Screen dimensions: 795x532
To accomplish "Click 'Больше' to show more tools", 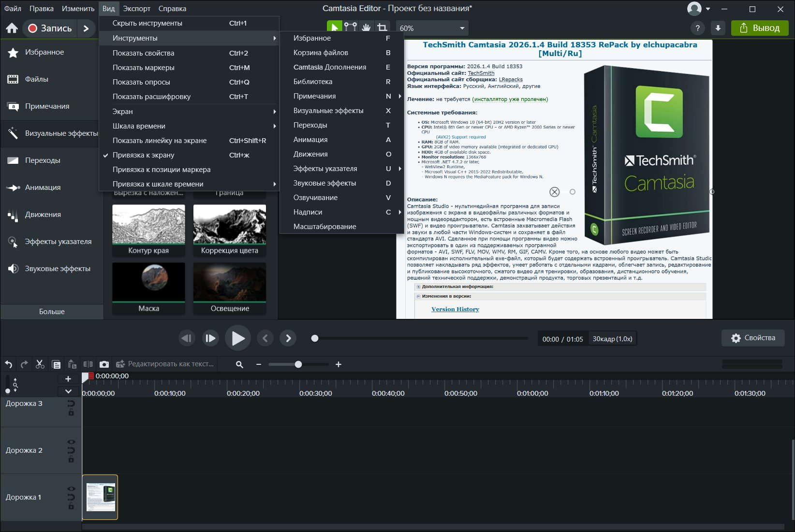I will 52,312.
